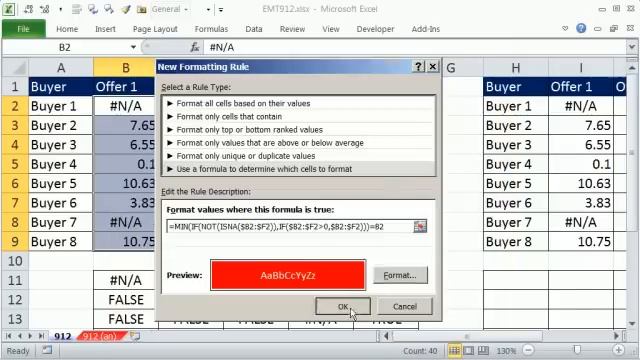The width and height of the screenshot is (640, 360).
Task: Click OK in New Formatting Rule dialog
Action: click(x=343, y=307)
